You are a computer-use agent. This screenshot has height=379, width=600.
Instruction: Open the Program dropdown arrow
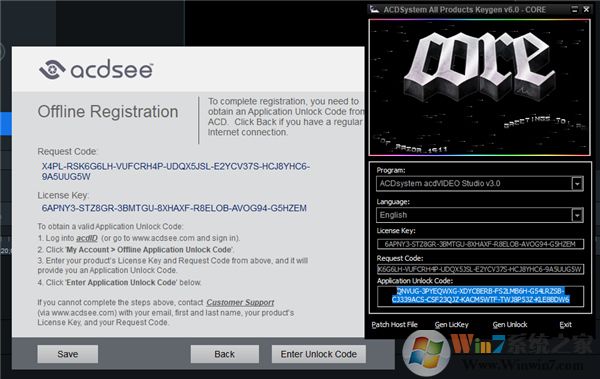(577, 184)
